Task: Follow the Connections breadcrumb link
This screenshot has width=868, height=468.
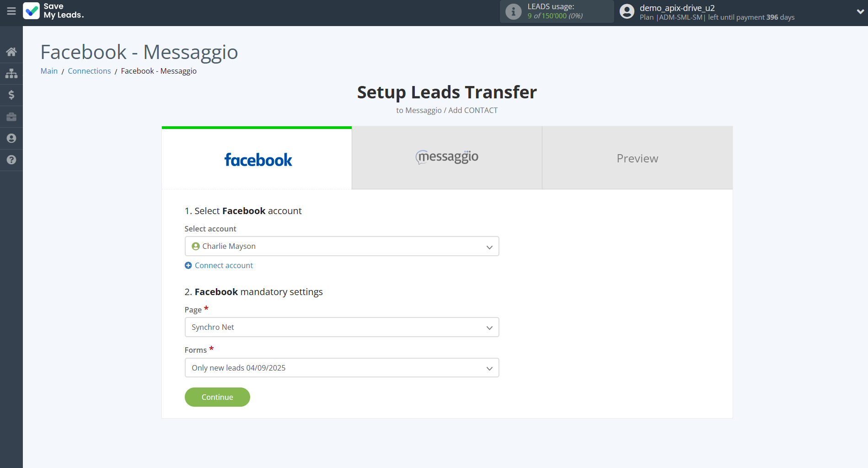Action: 89,71
